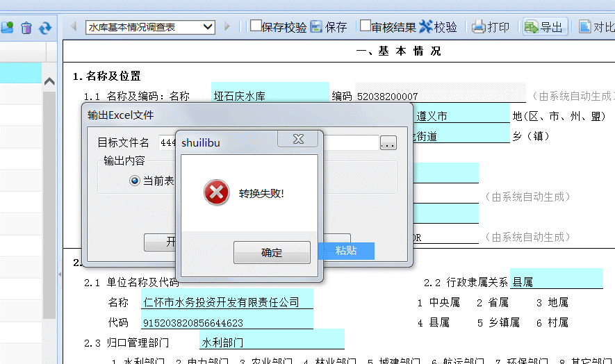
Task: Open the 导出 export button
Action: click(546, 26)
